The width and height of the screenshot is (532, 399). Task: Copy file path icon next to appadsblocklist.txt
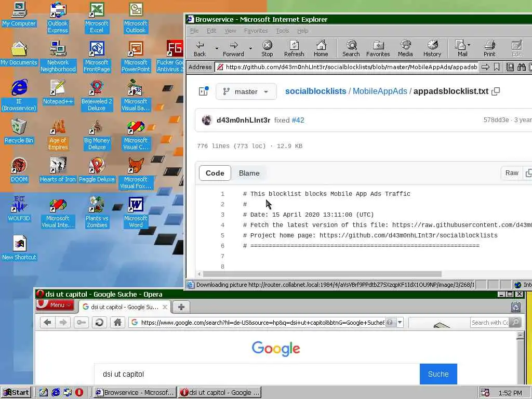point(496,91)
